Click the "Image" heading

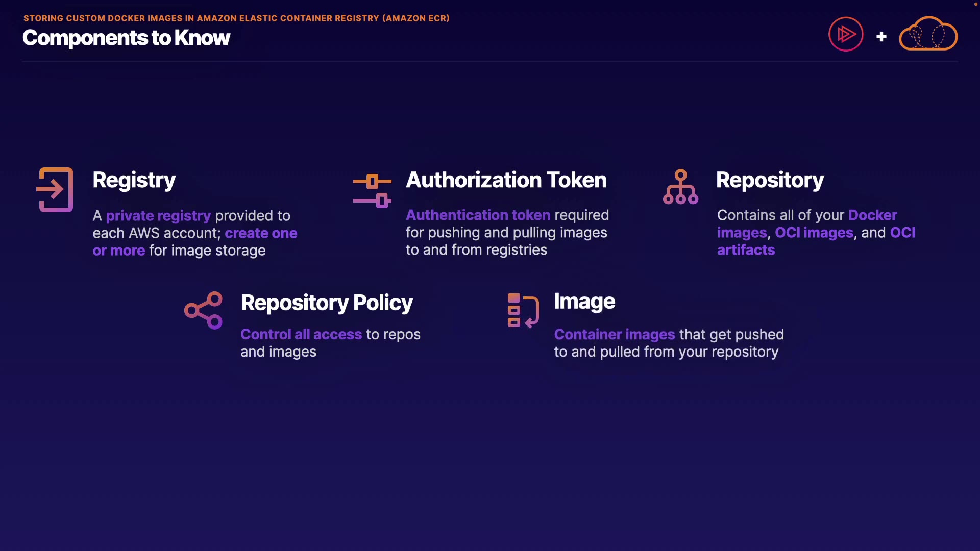click(584, 302)
